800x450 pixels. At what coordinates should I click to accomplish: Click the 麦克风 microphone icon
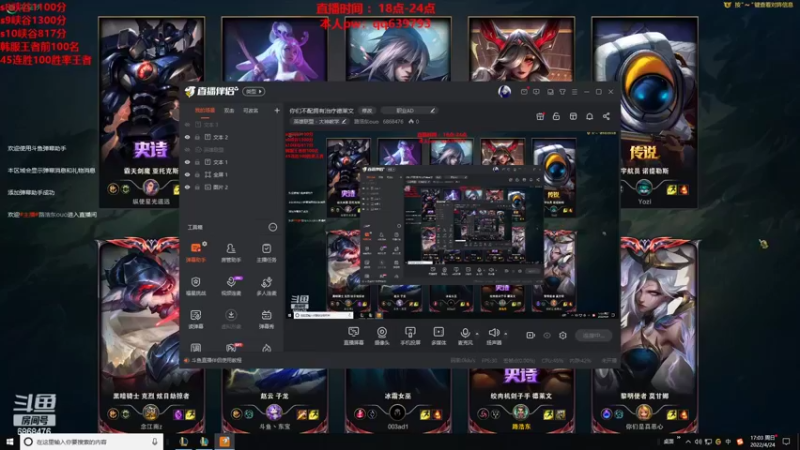tap(465, 333)
